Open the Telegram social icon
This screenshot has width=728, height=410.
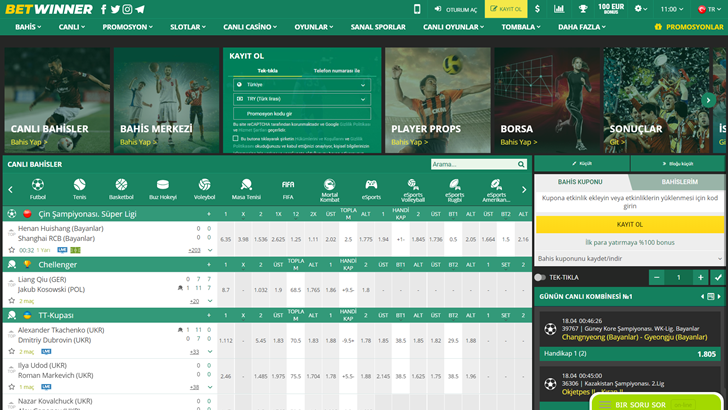(x=140, y=9)
